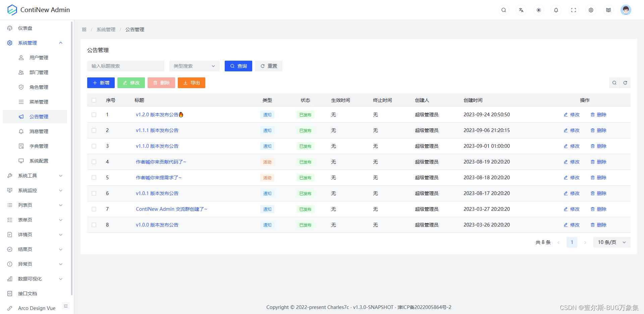Check the box for row 6 v1.0.1
Image resolution: width=644 pixels, height=314 pixels.
click(94, 193)
